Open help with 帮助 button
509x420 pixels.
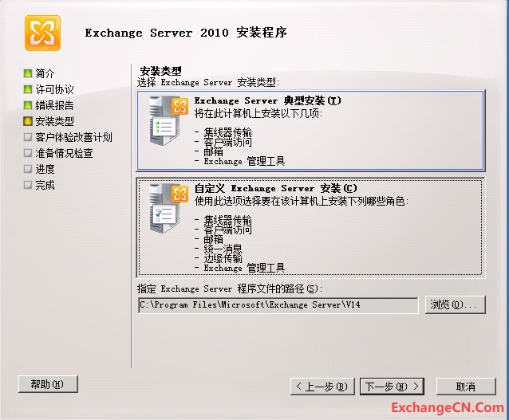[x=48, y=384]
